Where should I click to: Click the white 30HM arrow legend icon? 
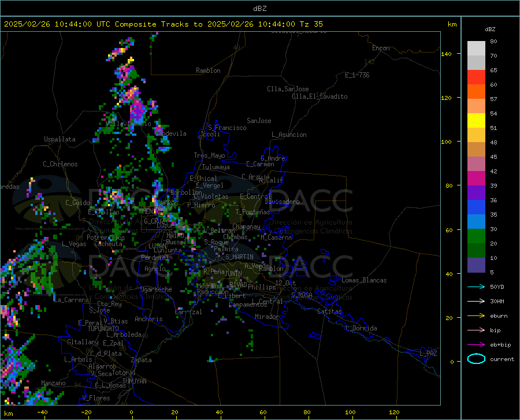(476, 302)
